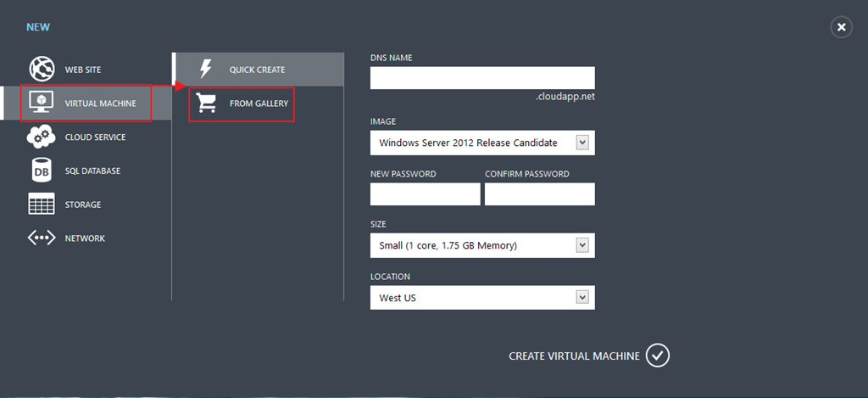The height and width of the screenshot is (398, 868).
Task: Choose the CLOUD SERVICE label
Action: [95, 137]
